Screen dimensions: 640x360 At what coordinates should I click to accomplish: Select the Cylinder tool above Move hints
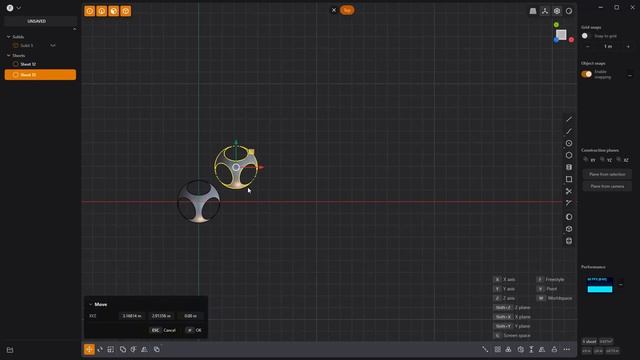(569, 241)
